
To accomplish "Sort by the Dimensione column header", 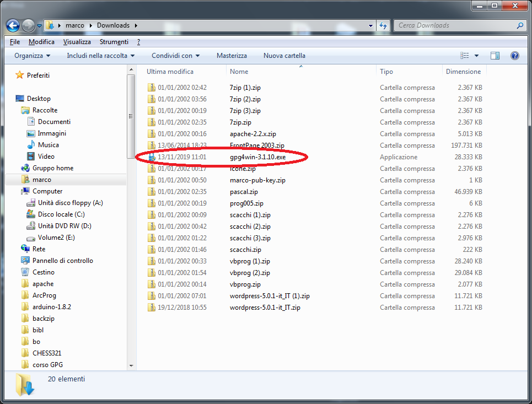I will (x=463, y=72).
